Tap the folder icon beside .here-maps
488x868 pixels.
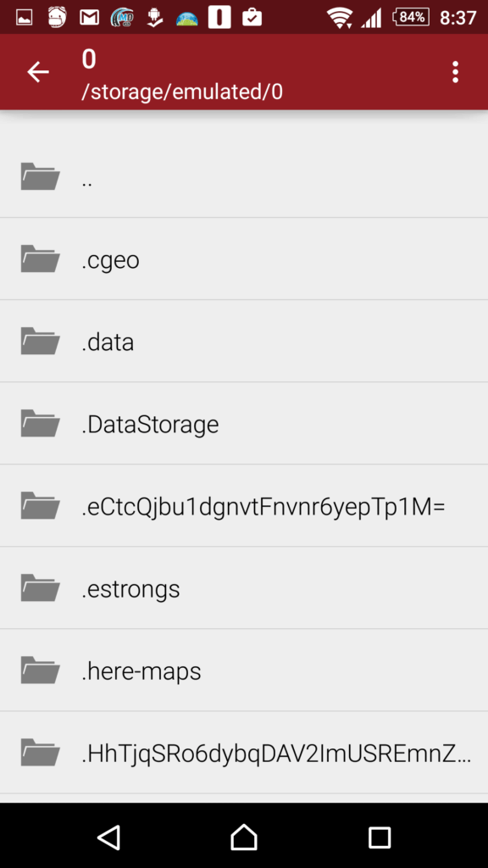[x=41, y=670]
